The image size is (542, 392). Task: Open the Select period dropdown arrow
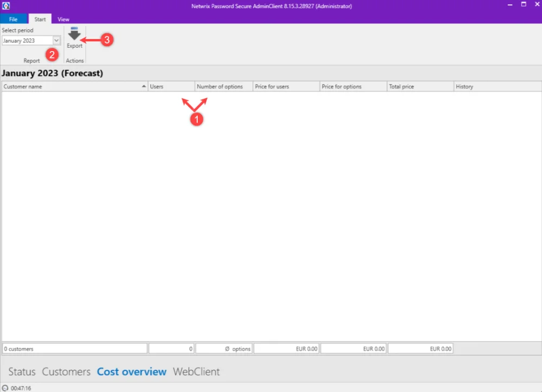[x=56, y=40]
